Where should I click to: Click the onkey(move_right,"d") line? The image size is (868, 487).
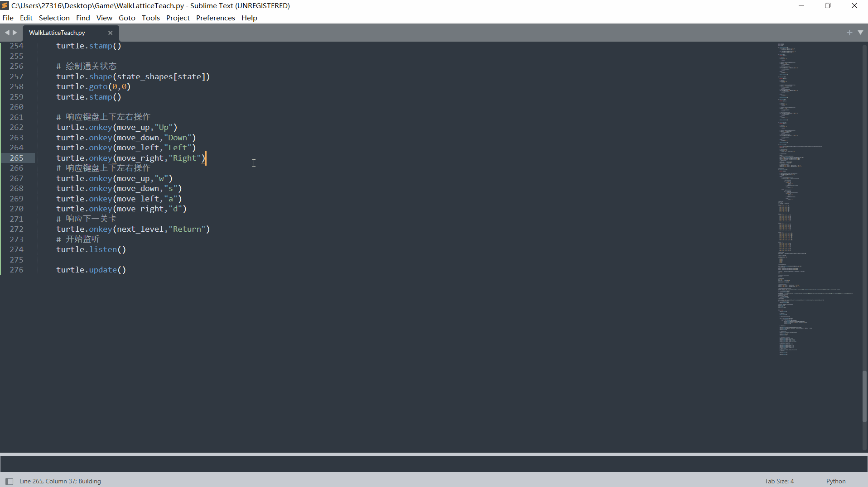coord(121,209)
